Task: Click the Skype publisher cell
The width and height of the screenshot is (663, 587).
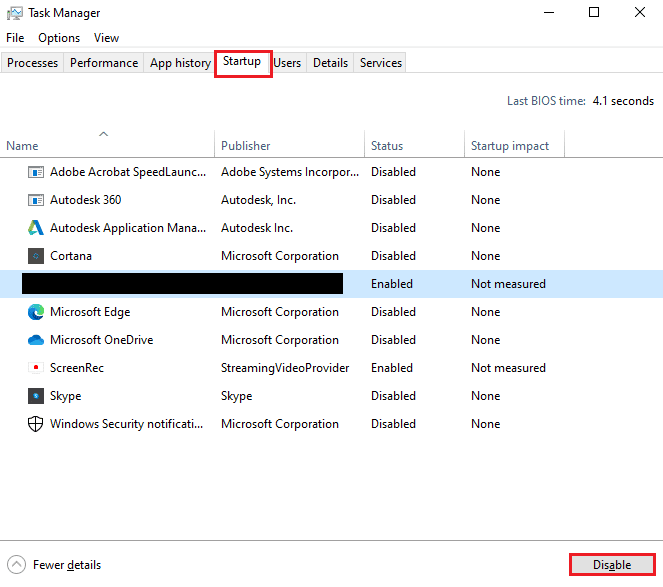Action: (x=236, y=396)
